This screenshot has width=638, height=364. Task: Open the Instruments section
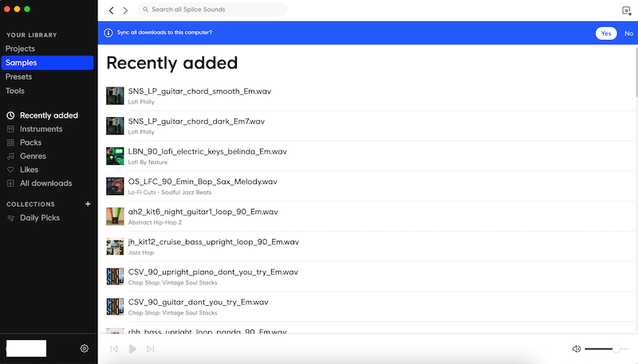point(41,129)
